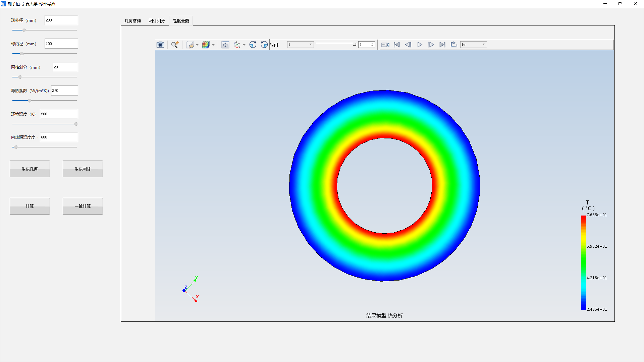Click the temperature color legend bar
The height and width of the screenshot is (362, 644).
pyautogui.click(x=583, y=262)
